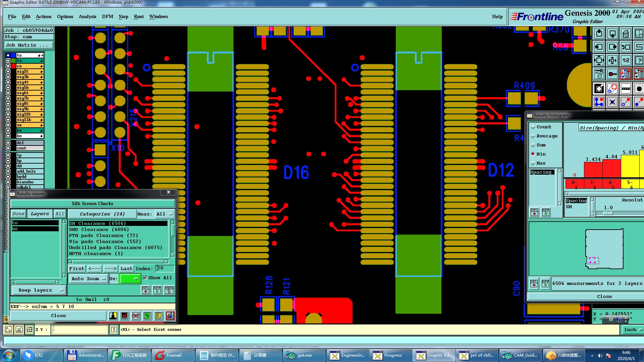
Task: Click the DEL icon in Results viewer
Action: point(146,290)
